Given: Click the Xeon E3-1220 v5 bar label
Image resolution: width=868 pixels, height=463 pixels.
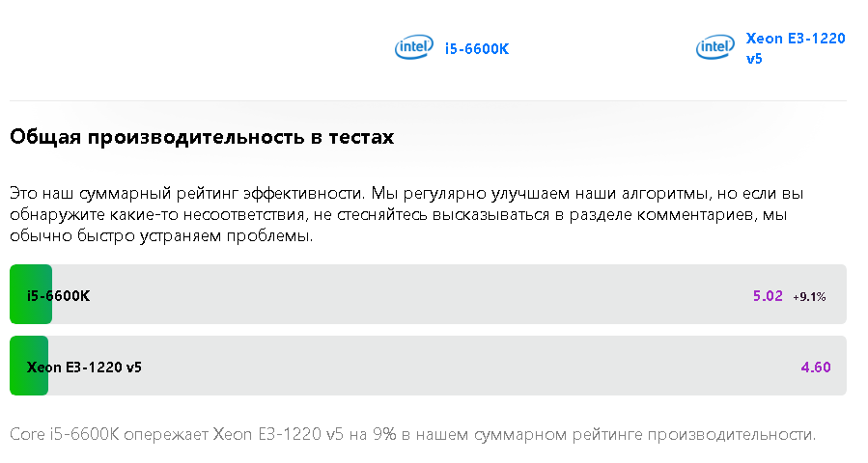Looking at the screenshot, I should pyautogui.click(x=84, y=367).
